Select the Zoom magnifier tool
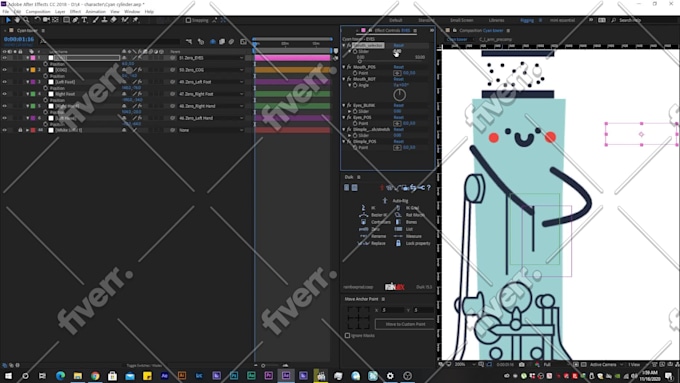Screen dimensions: 680x383 coord(26,20)
